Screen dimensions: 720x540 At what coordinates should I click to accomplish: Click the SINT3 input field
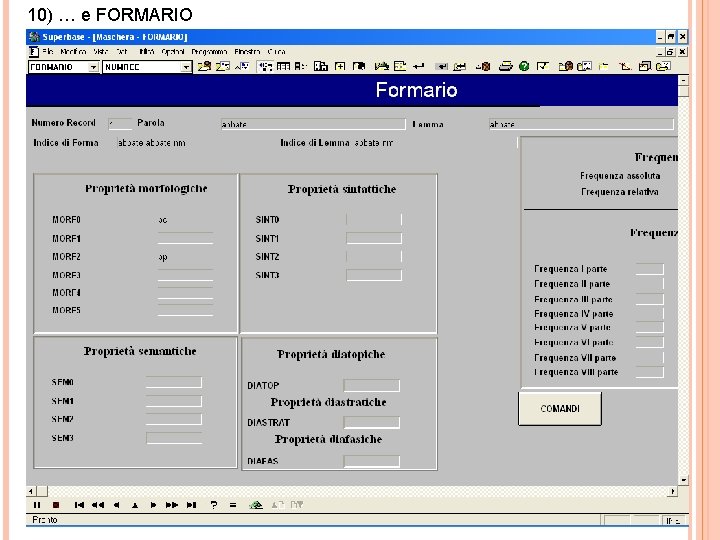click(374, 275)
